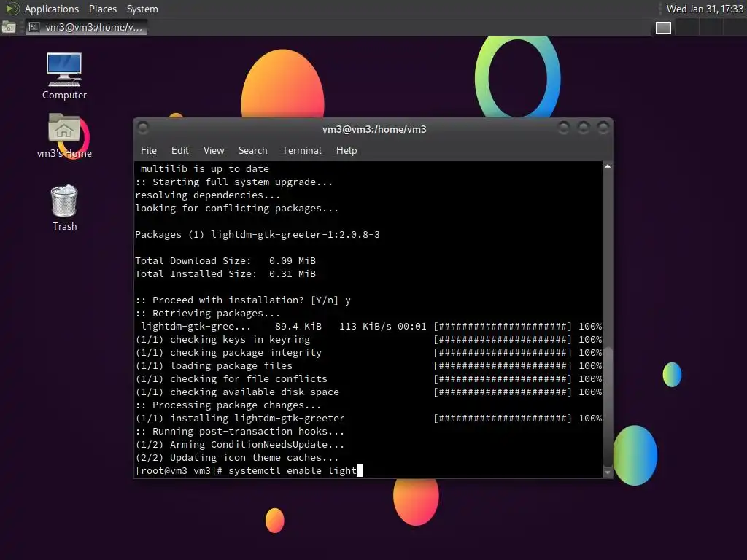
Task: Click the terminal icon in the taskbar entry
Action: pyautogui.click(x=34, y=27)
